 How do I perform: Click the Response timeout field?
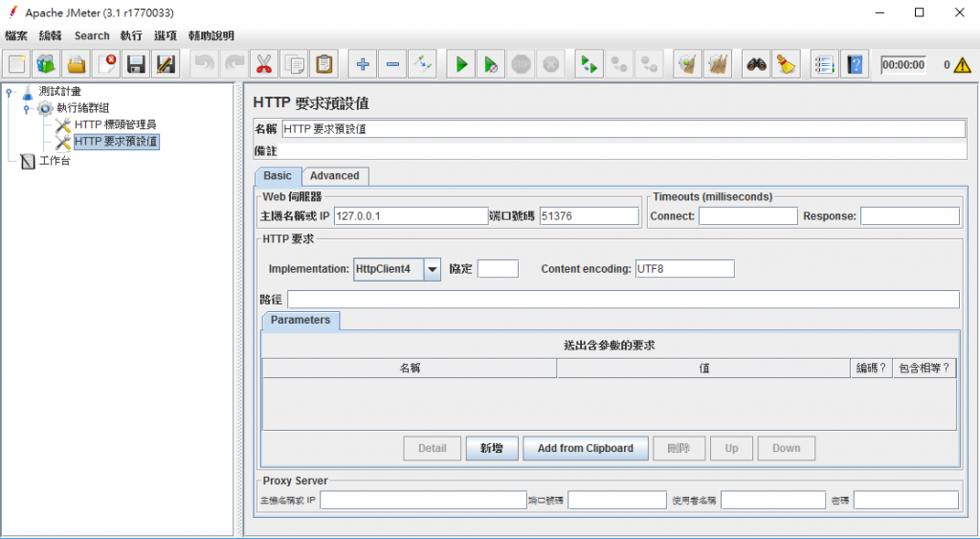coord(910,216)
